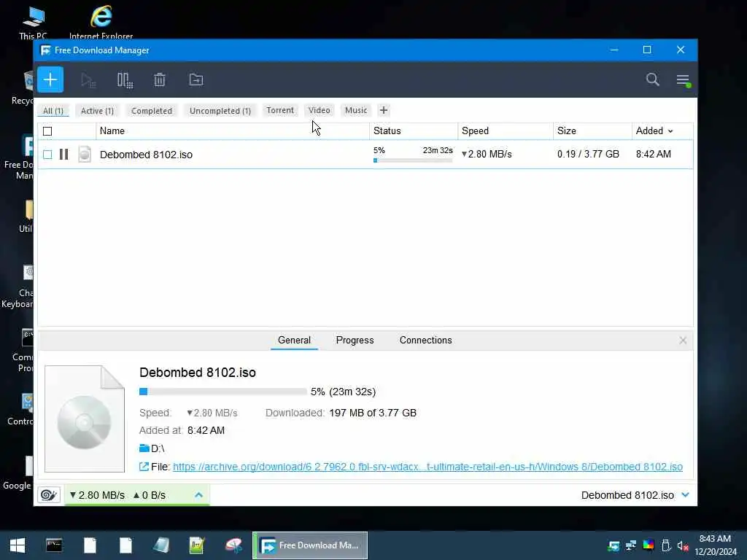This screenshot has height=560, width=747.
Task: Sort by the Added column arrow
Action: point(670,131)
